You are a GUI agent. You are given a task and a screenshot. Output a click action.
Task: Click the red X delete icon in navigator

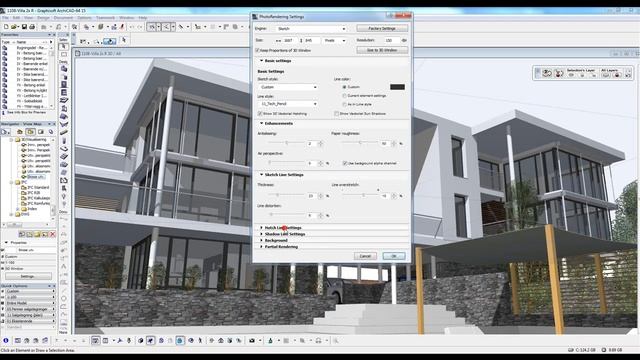pyautogui.click(x=53, y=234)
